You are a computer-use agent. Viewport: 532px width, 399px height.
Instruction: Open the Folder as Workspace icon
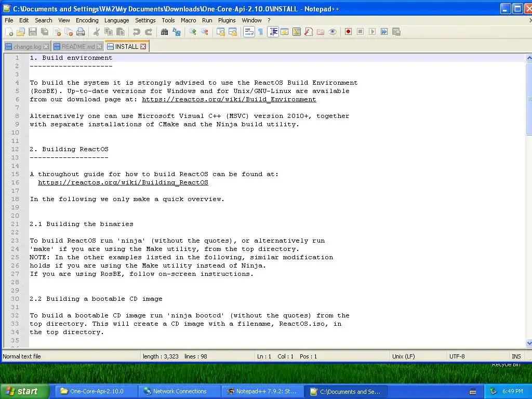coord(320,32)
